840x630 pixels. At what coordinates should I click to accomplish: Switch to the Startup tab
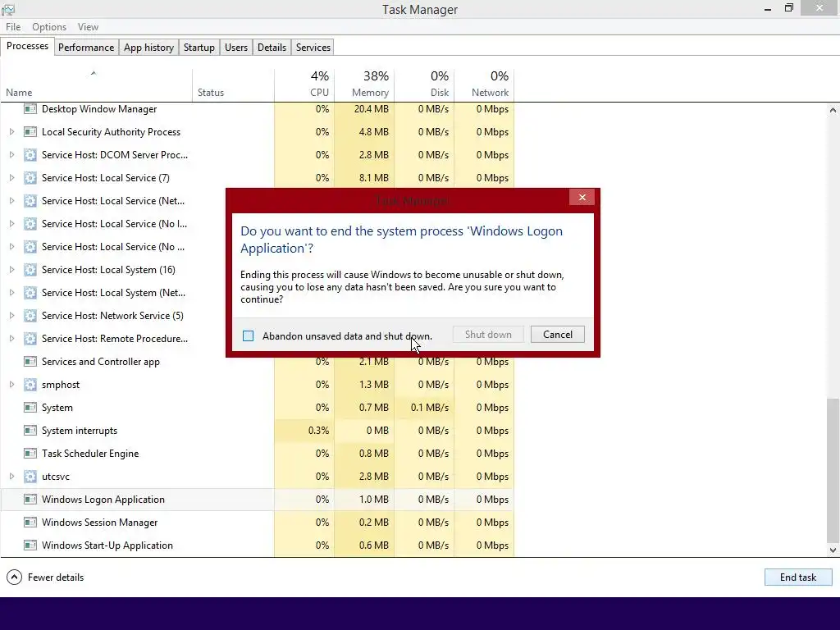(x=199, y=47)
